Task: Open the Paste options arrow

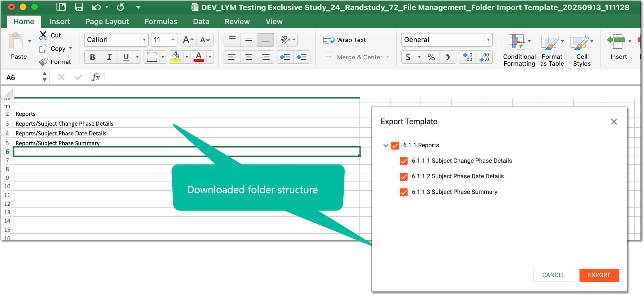Action: pos(30,42)
